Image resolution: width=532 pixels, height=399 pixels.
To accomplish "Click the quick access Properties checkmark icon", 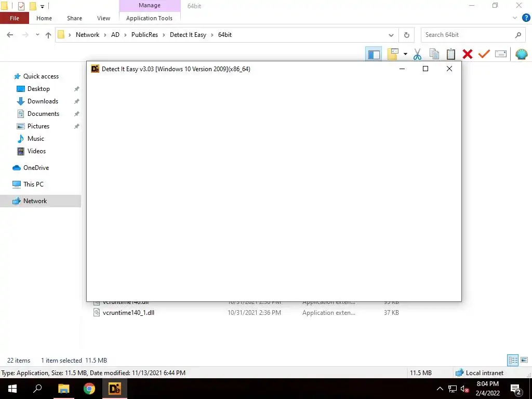I will [21, 6].
